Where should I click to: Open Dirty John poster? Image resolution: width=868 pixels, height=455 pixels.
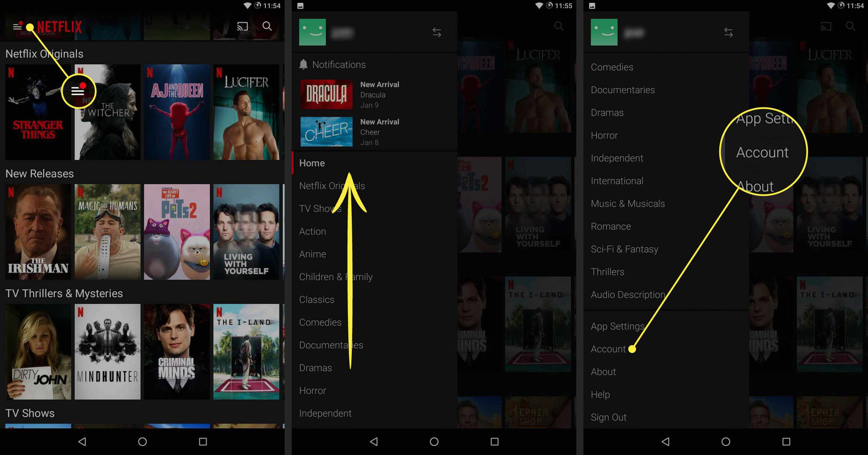38,352
